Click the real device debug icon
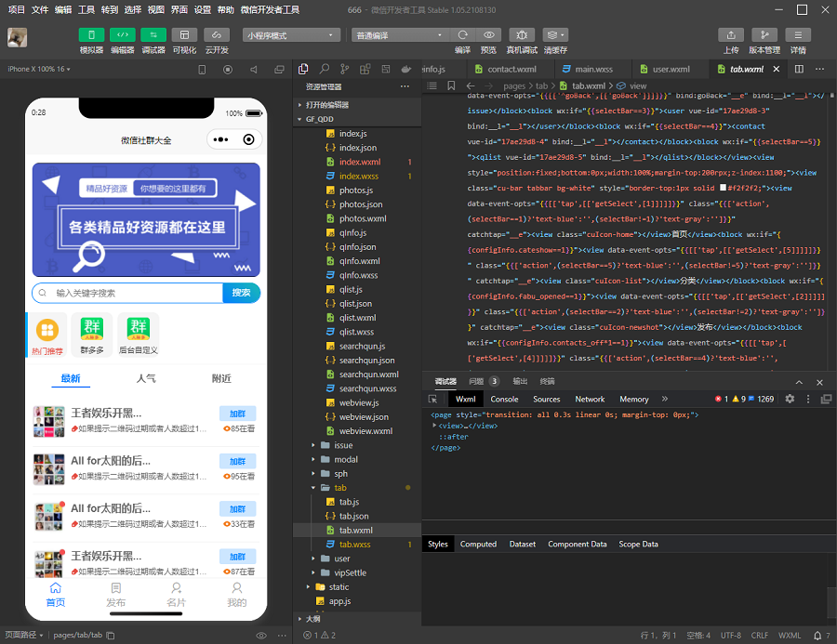The height and width of the screenshot is (644, 837). point(522,35)
